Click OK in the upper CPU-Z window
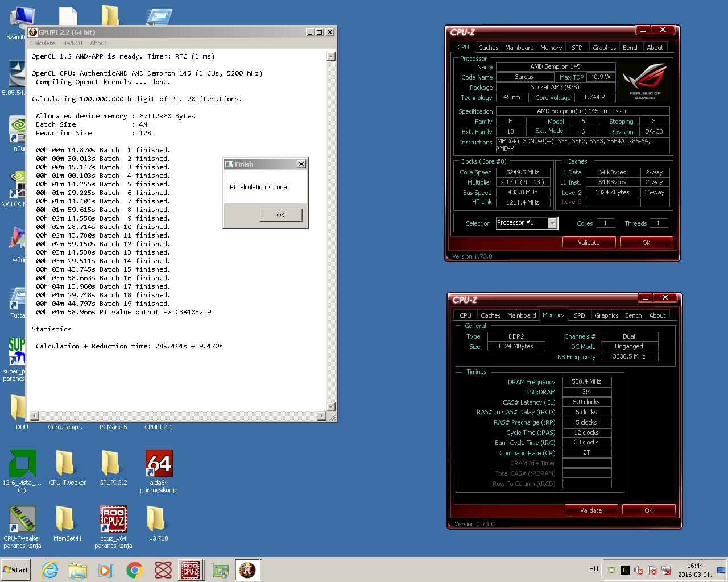The width and height of the screenshot is (728, 582). (x=646, y=243)
